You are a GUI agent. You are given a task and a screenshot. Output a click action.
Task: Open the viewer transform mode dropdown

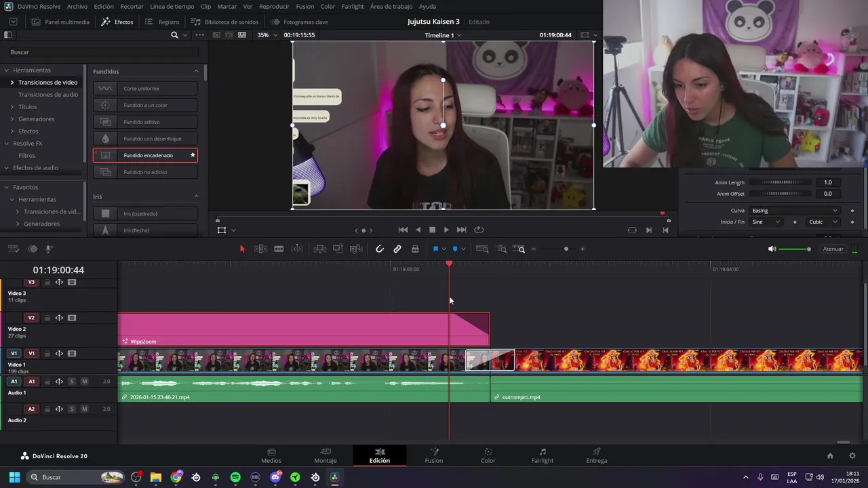233,230
